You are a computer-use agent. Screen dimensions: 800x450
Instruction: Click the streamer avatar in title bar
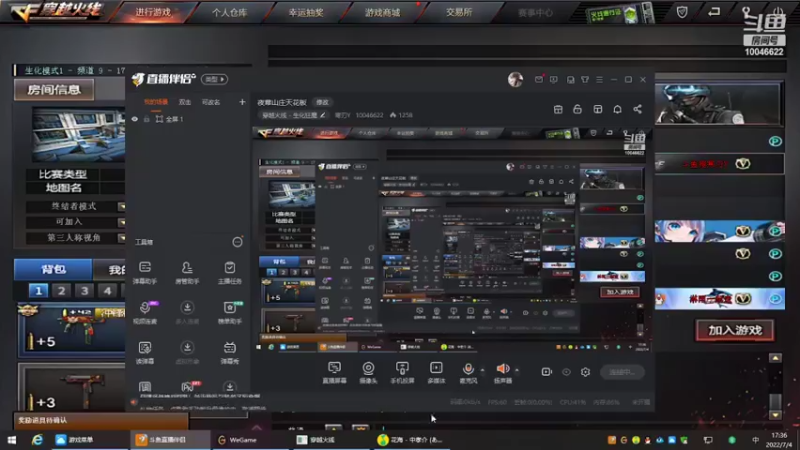(x=515, y=80)
